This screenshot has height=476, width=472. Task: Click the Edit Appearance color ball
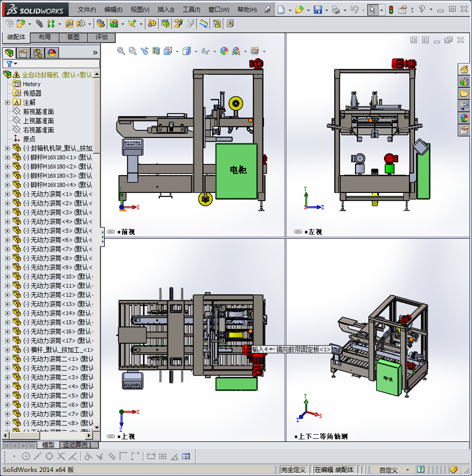[224, 51]
